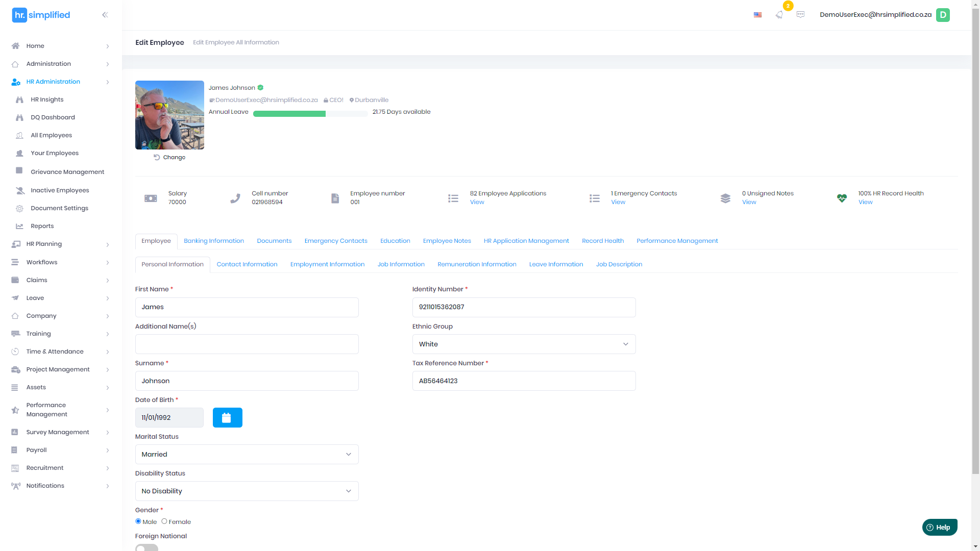Open the messages chat icon in the header
Viewport: 980px width, 551px height.
[800, 15]
